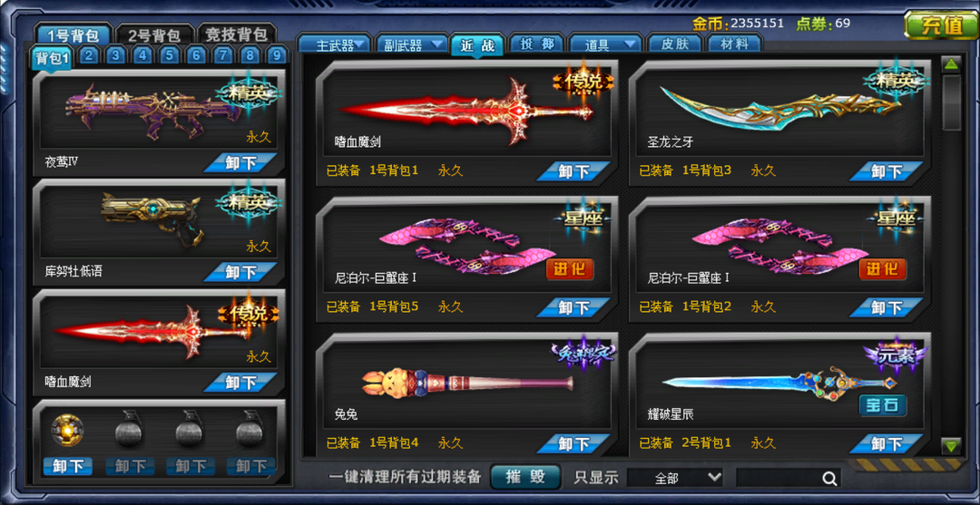Select the 兔兔 bat weapon icon
The height and width of the screenshot is (505, 980).
(467, 381)
